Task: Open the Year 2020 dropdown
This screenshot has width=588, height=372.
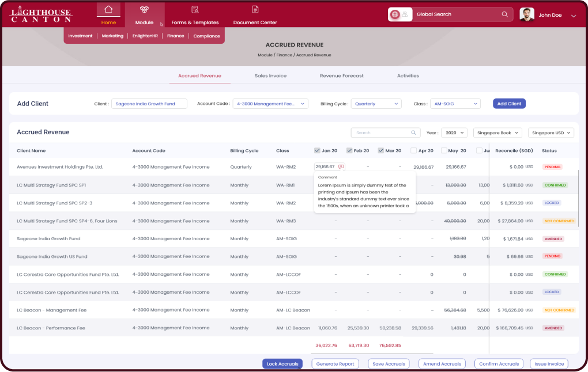Action: click(x=454, y=132)
